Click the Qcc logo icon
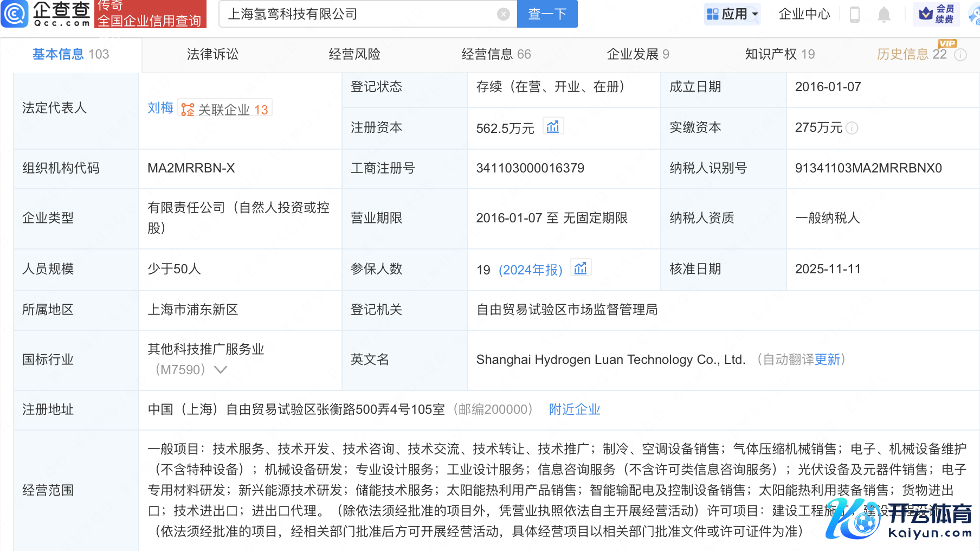This screenshot has width=980, height=551. pos(15,14)
